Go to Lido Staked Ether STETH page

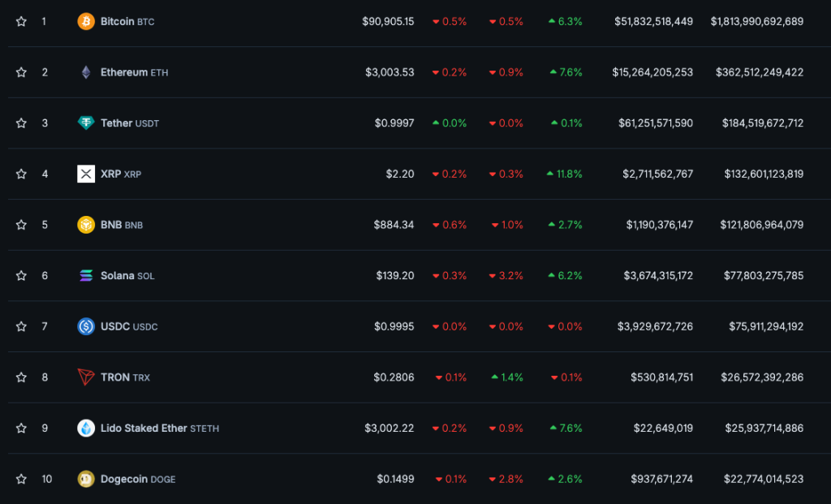pos(159,429)
